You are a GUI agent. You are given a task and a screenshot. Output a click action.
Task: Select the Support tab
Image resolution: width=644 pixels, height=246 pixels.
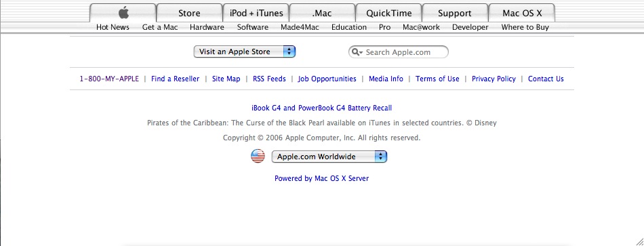click(x=455, y=13)
